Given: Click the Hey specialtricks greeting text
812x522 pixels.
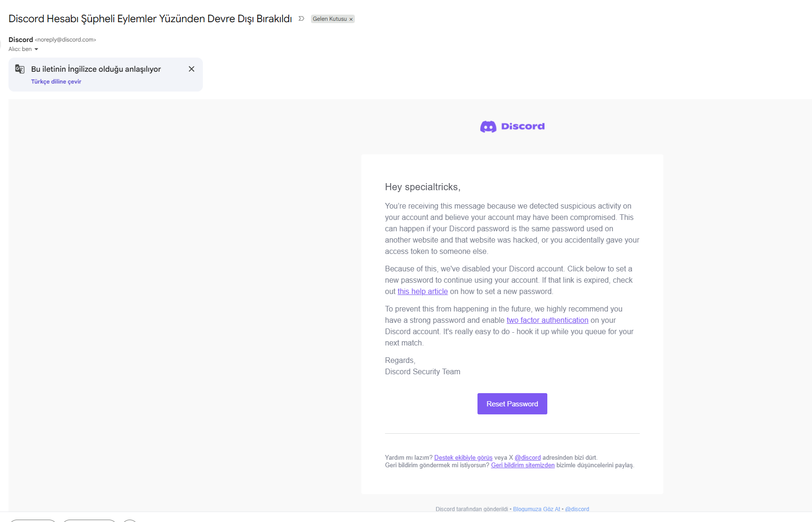Looking at the screenshot, I should 423,187.
